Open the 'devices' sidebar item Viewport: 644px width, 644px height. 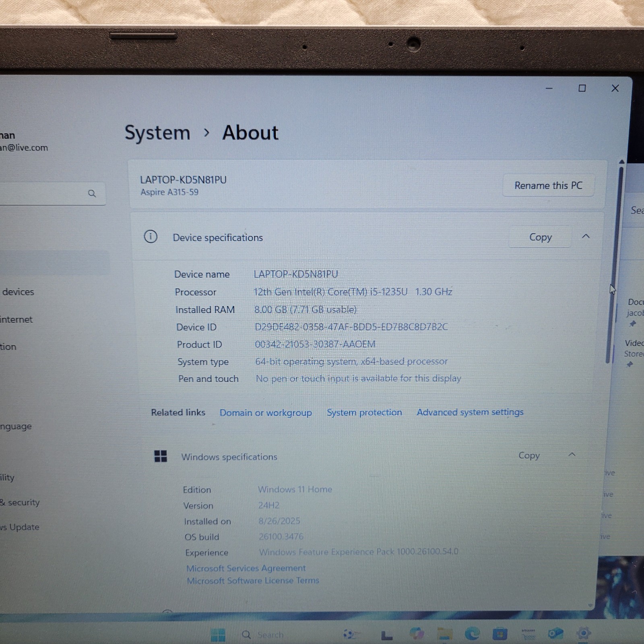(18, 292)
